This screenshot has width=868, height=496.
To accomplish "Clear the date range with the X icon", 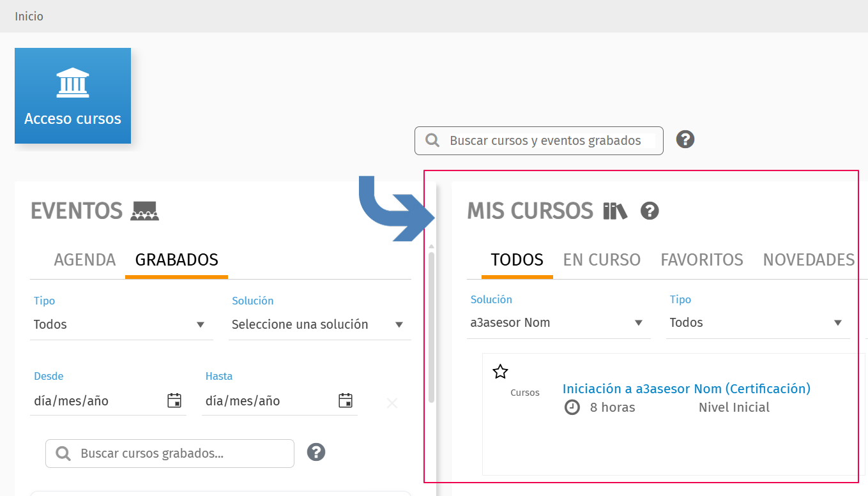I will pyautogui.click(x=392, y=403).
